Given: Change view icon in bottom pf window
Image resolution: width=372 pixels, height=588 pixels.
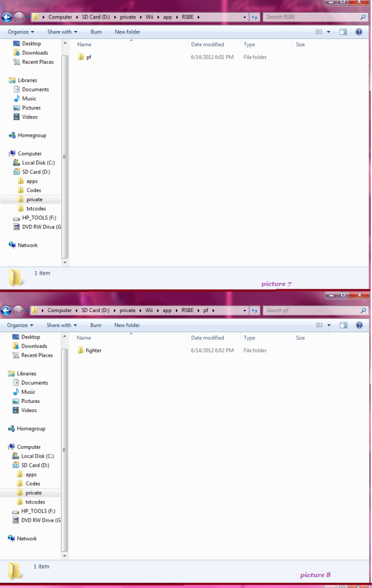Looking at the screenshot, I should (320, 325).
